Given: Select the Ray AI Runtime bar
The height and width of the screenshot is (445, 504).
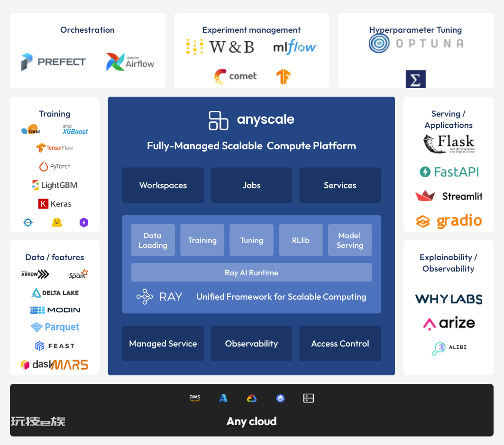Looking at the screenshot, I should 251,272.
